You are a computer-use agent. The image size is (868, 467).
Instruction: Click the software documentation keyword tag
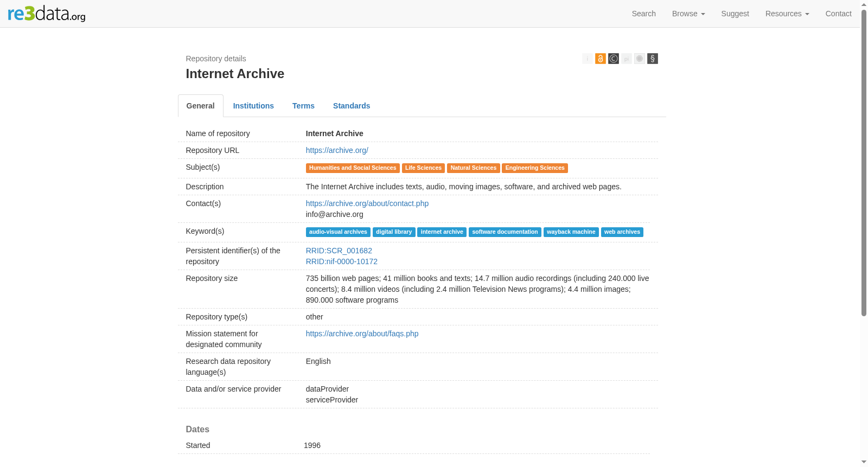coord(505,232)
